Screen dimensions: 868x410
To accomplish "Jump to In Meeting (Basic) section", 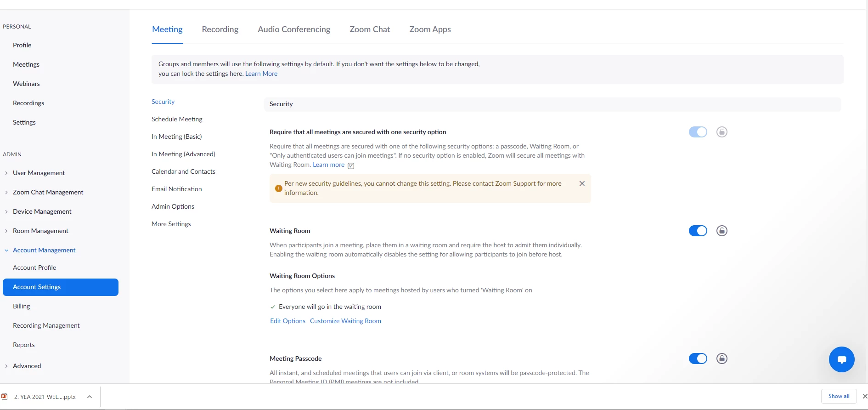I will tap(176, 137).
